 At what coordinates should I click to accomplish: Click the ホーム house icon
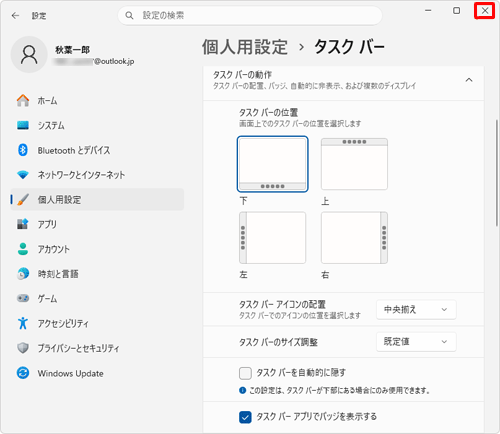(23, 100)
